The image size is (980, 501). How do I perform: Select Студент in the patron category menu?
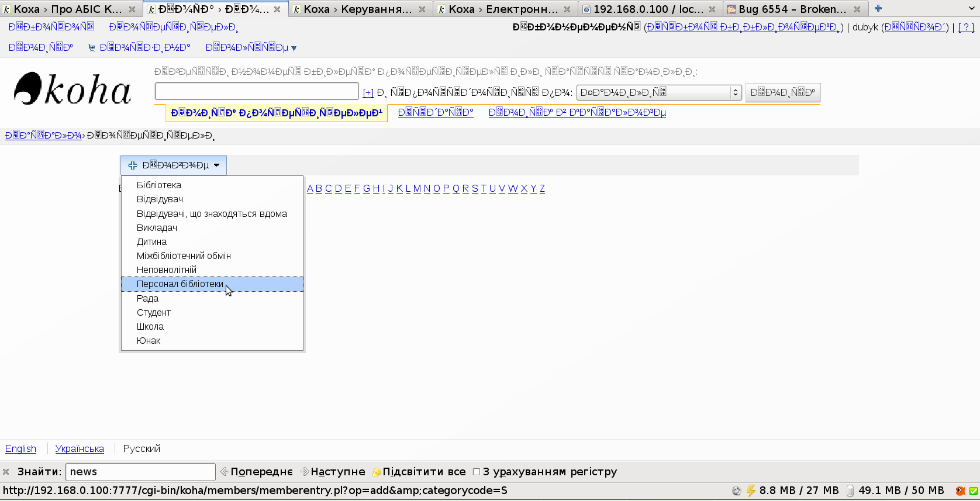154,313
